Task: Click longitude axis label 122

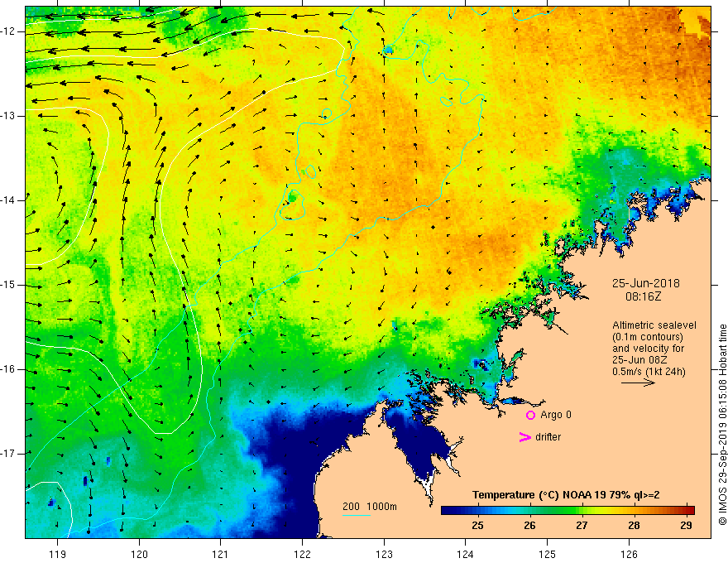Action: (x=302, y=554)
